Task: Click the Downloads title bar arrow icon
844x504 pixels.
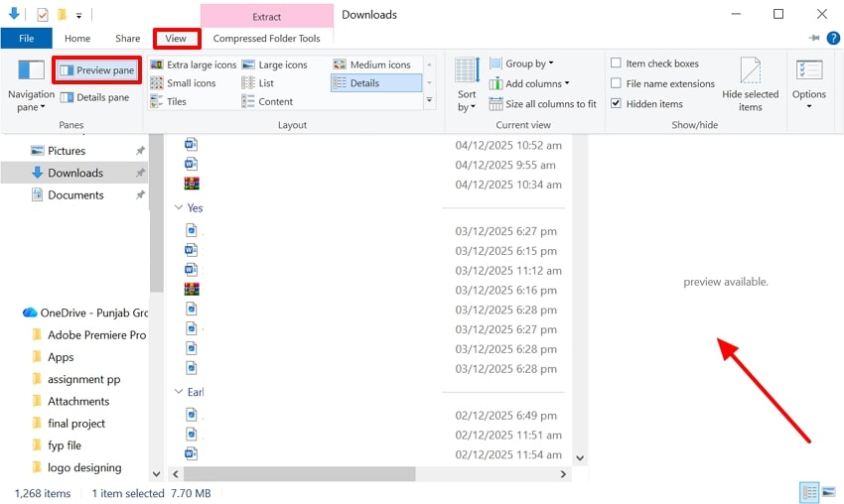Action: click(x=15, y=14)
